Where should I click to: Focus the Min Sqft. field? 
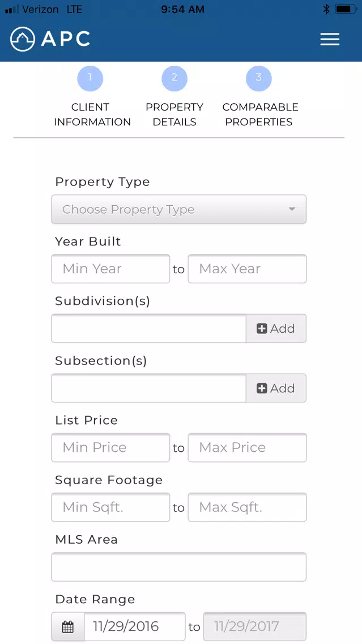[x=111, y=507]
